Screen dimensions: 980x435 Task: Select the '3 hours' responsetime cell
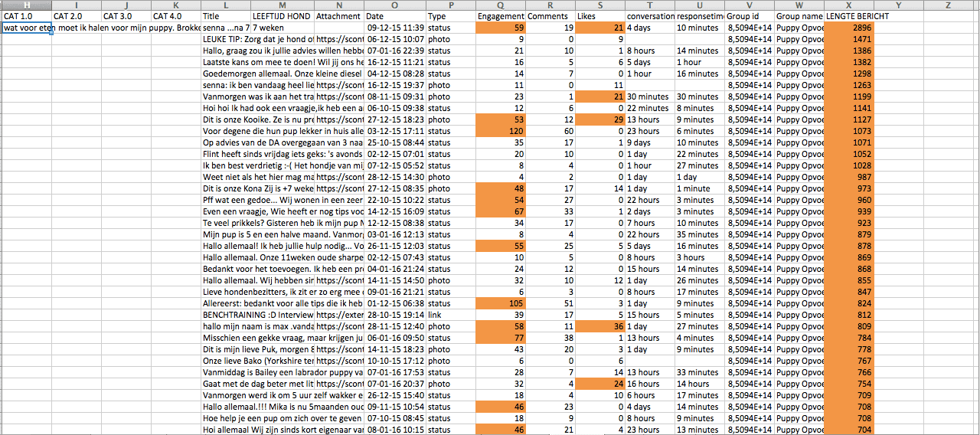coord(699,258)
